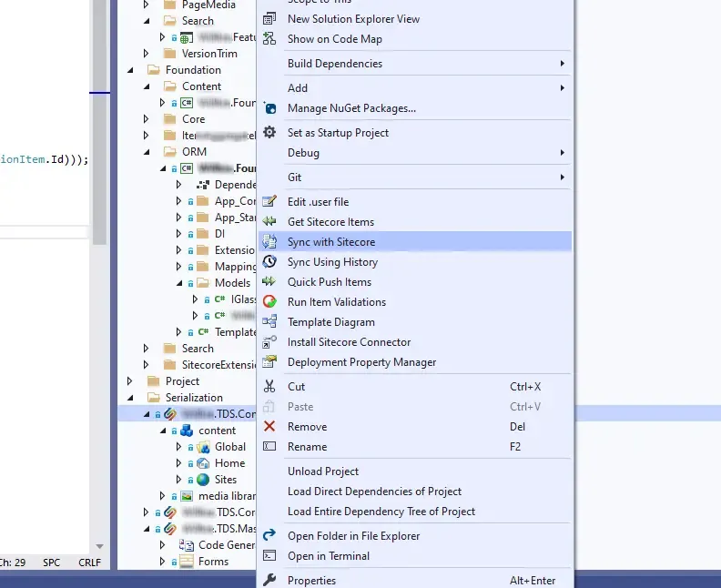This screenshot has width=721, height=588.
Task: Expand the Project solution folder
Action: 129,381
